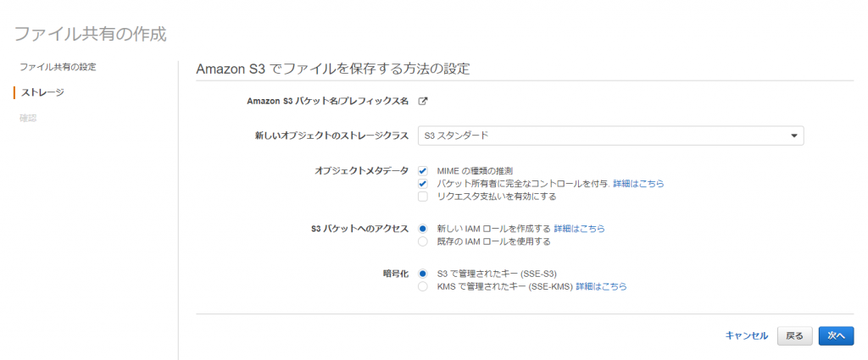Click the 戻る button
This screenshot has width=868, height=360.
click(x=794, y=335)
